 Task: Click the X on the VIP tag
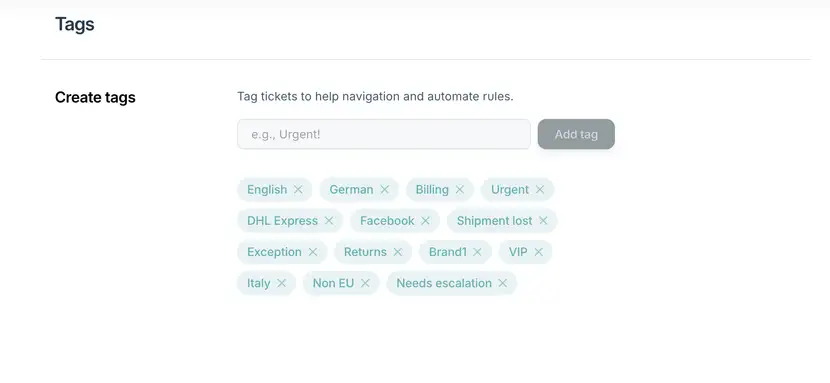pos(538,252)
